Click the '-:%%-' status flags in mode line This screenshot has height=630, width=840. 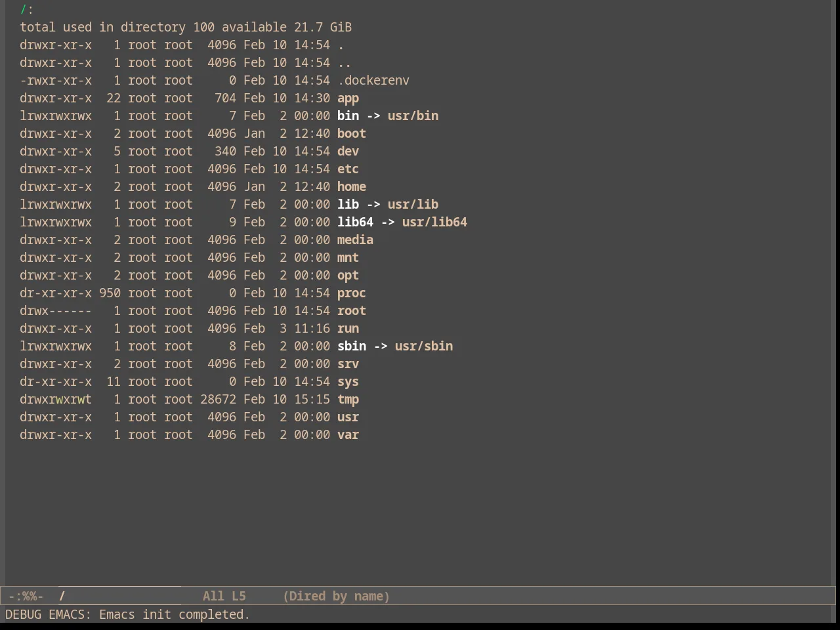[26, 597]
